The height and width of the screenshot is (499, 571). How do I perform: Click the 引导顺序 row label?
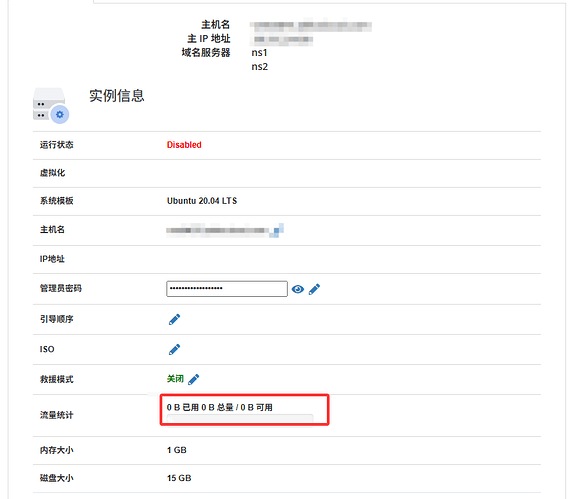coord(56,319)
